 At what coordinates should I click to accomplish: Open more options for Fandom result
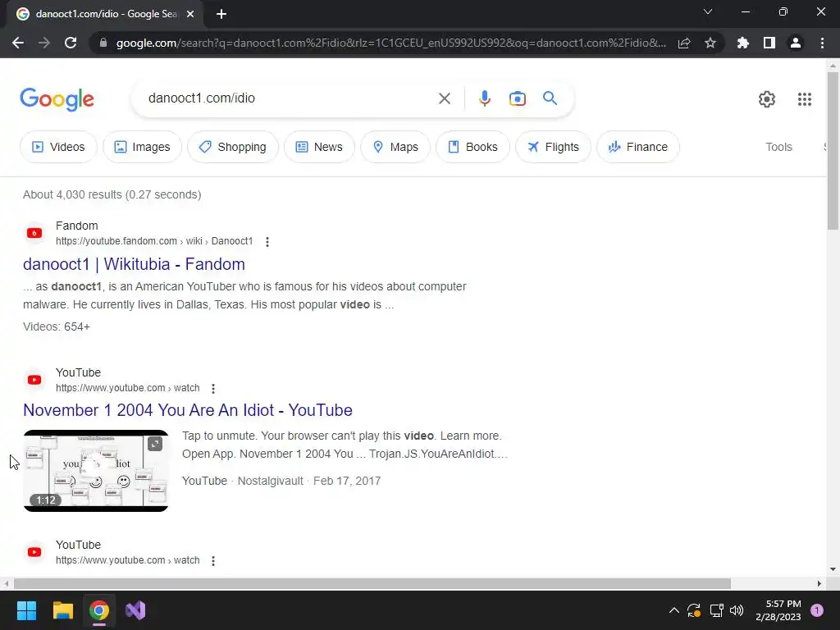(267, 242)
